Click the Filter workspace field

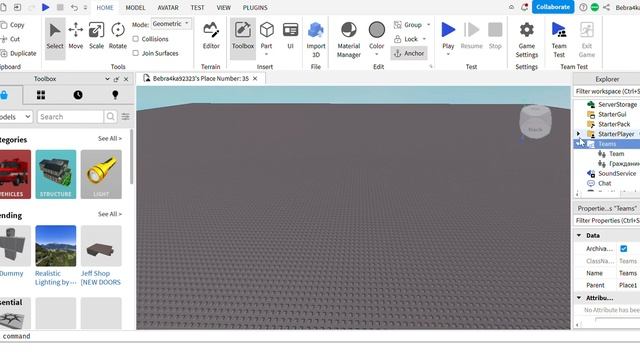tap(607, 91)
